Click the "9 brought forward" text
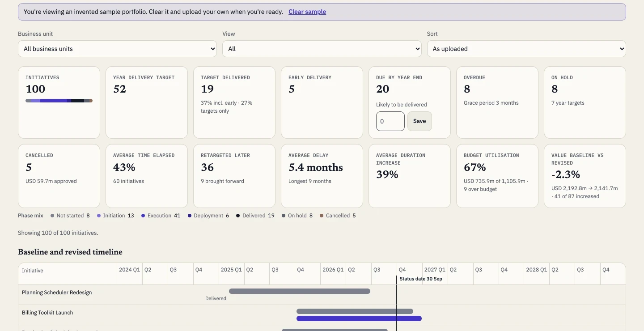 click(222, 181)
